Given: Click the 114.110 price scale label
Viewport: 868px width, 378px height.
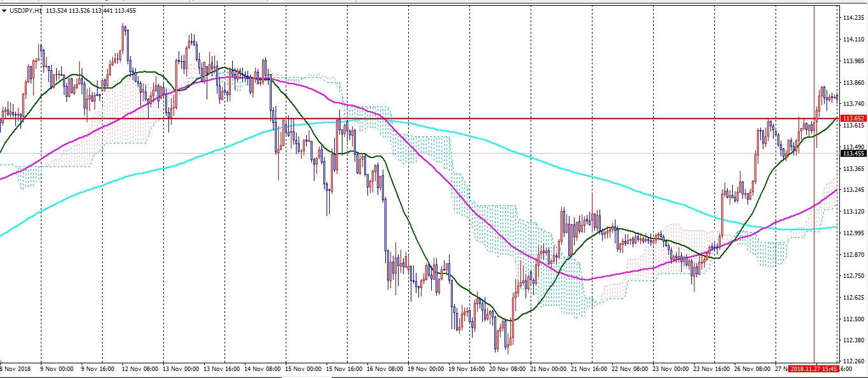Looking at the screenshot, I should point(853,40).
